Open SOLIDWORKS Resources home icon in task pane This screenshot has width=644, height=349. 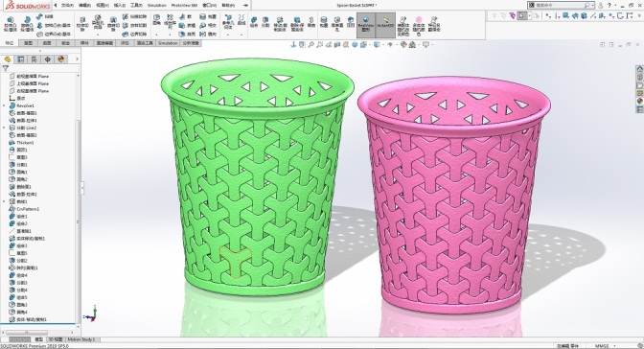639,69
